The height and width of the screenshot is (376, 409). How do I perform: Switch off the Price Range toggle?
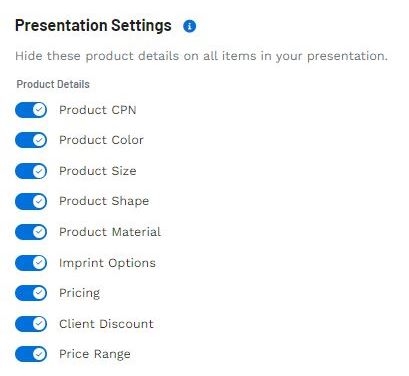(x=31, y=354)
